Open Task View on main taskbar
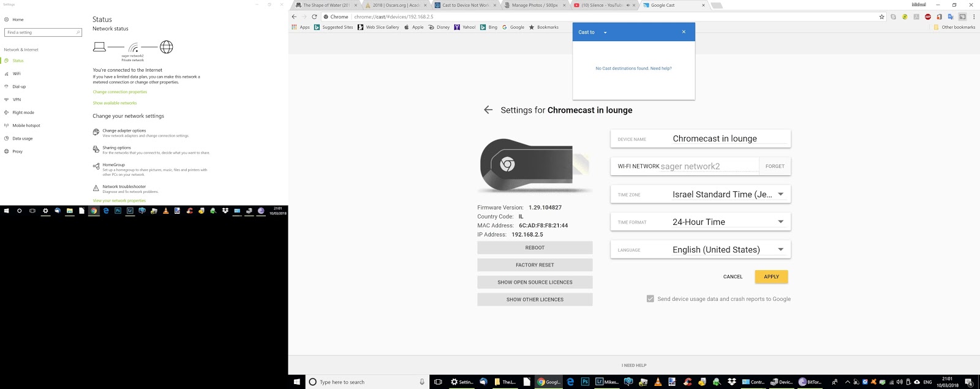The width and height of the screenshot is (980, 389). 438,382
